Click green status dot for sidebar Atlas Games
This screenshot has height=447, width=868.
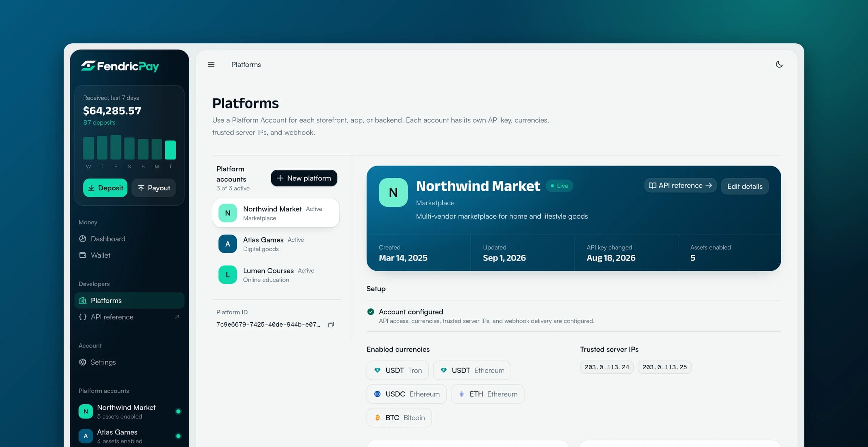click(178, 436)
